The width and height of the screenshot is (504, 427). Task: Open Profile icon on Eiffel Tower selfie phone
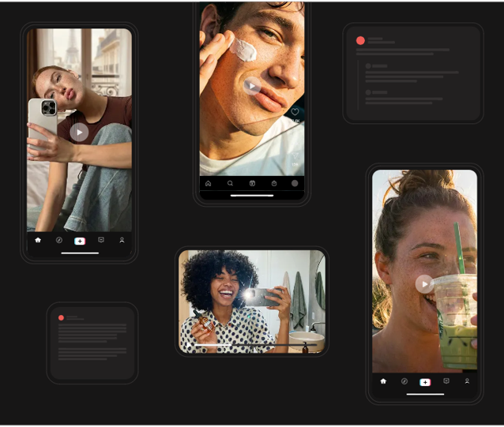coord(122,240)
